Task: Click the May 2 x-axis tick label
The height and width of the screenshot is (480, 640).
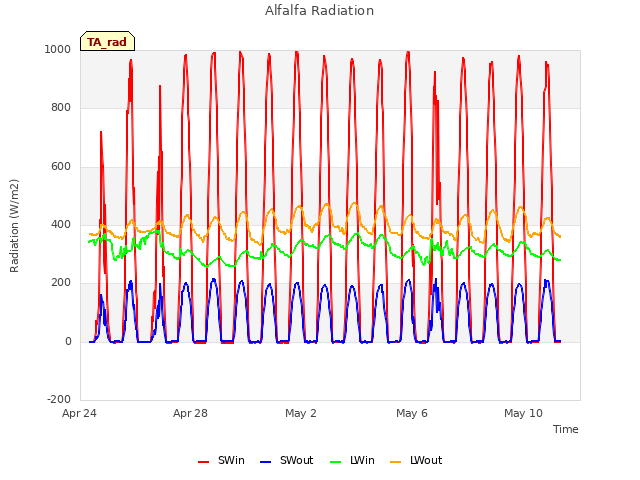Action: point(301,413)
